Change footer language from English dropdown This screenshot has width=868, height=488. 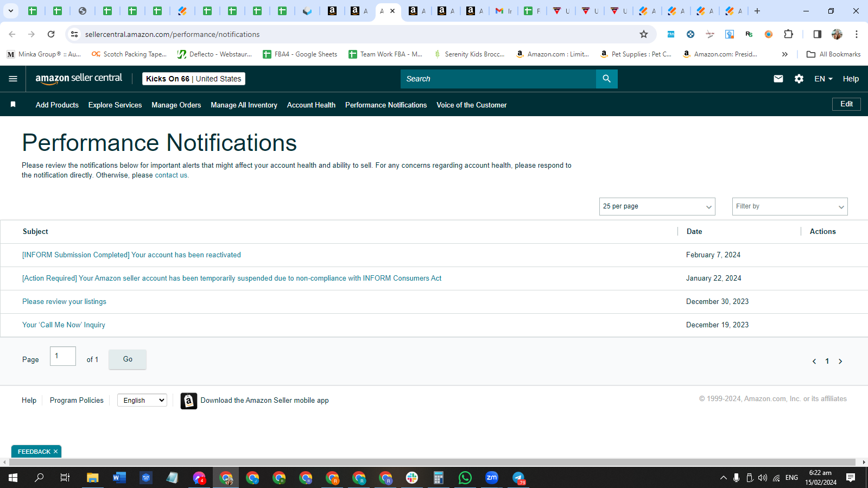click(142, 400)
